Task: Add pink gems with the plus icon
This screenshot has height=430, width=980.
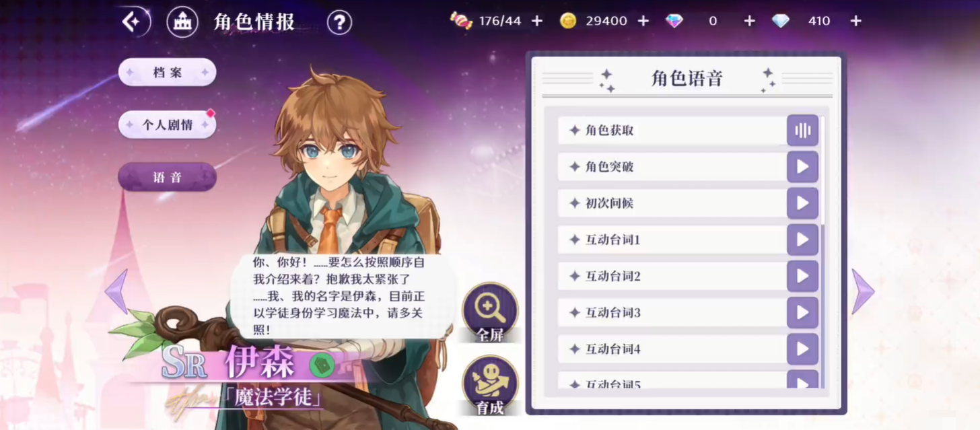Action: tap(749, 21)
